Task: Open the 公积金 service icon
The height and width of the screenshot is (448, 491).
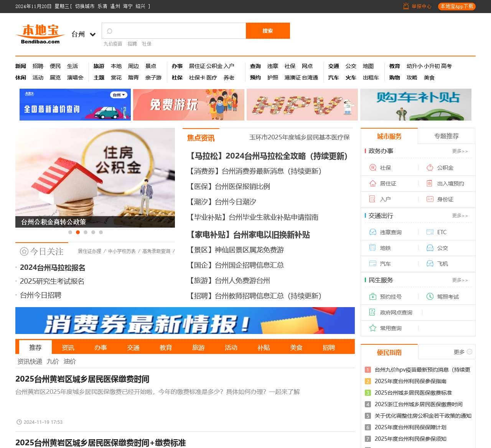Action: (430, 168)
